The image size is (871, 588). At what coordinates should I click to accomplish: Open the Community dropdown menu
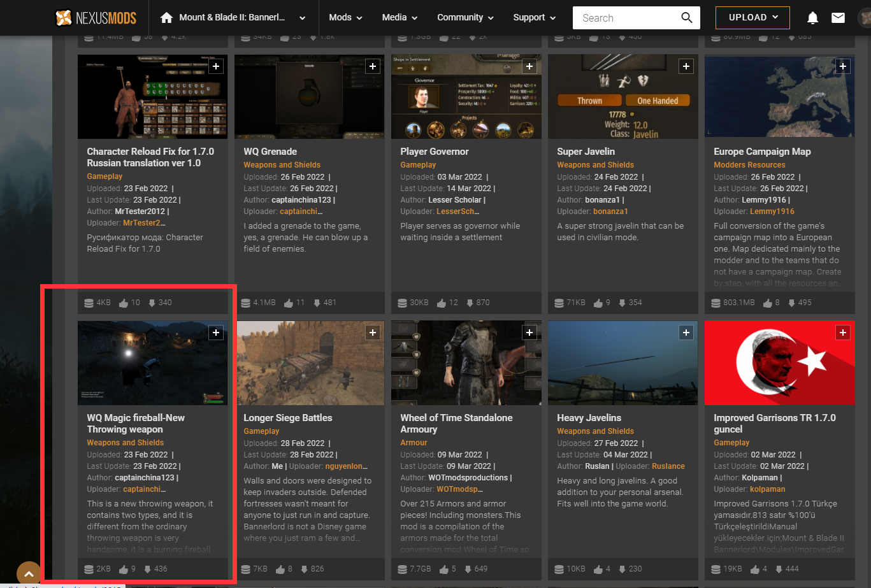[x=466, y=18]
